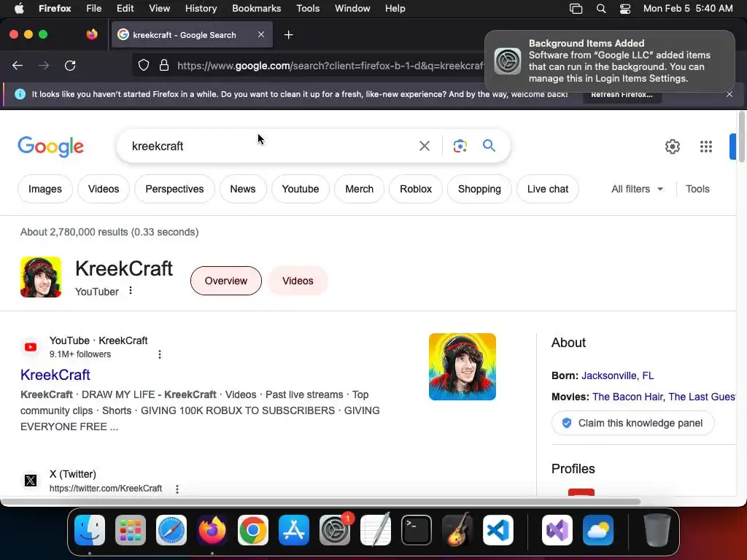Open a new tab with plus button
The image size is (747, 560).
point(288,35)
